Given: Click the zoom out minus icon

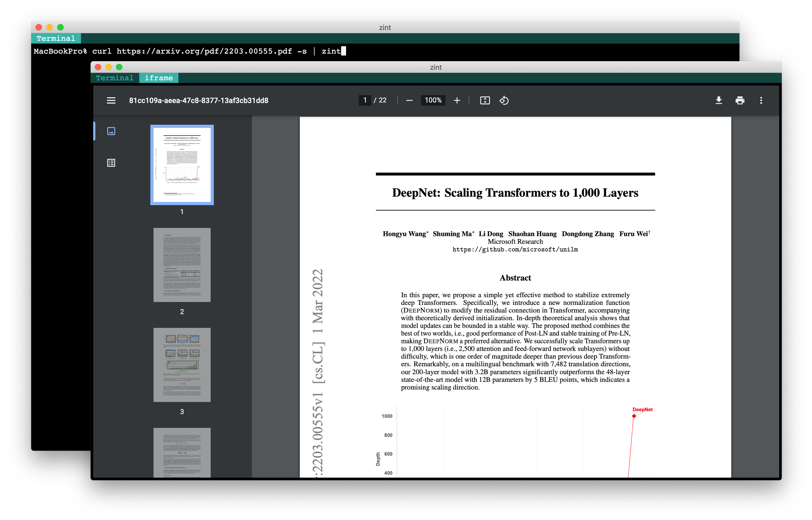Looking at the screenshot, I should click(409, 100).
